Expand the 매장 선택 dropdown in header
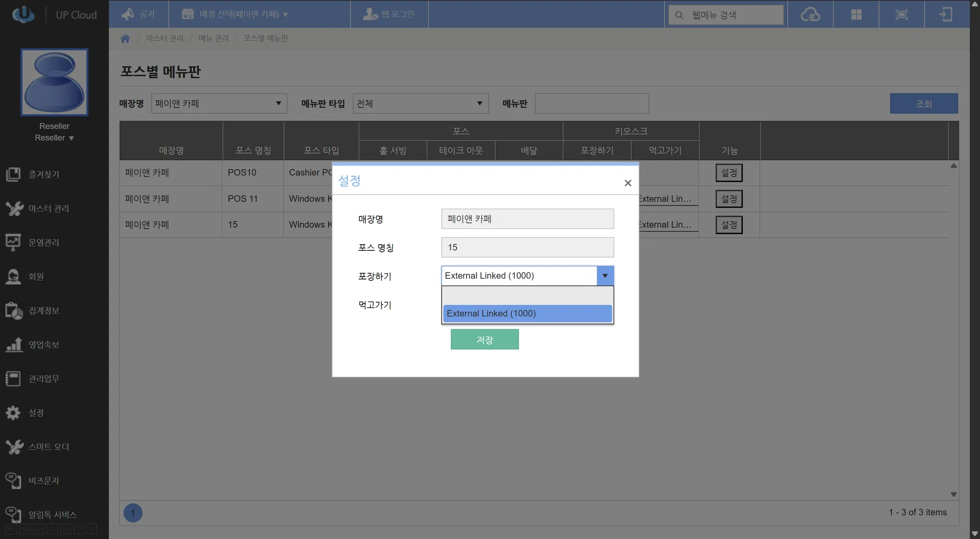This screenshot has width=980, height=539. 235,14
